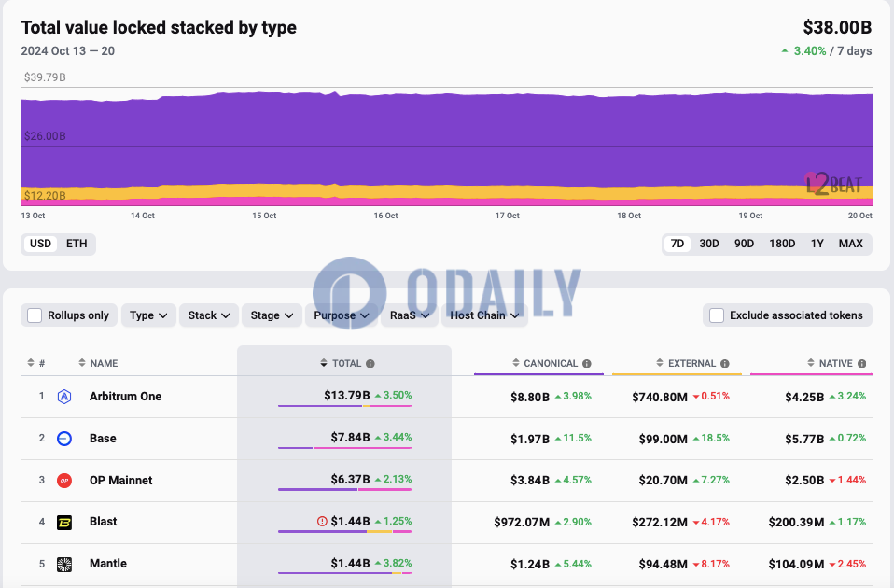This screenshot has height=588, width=894.
Task: Click the OP Mainnet logo icon
Action: [x=64, y=481]
